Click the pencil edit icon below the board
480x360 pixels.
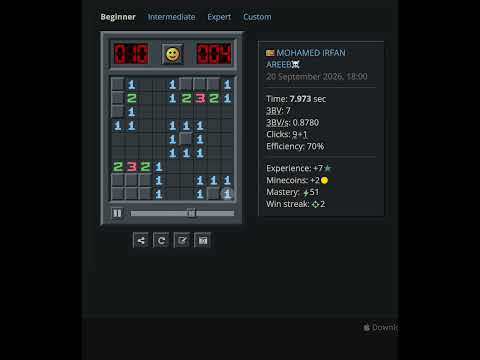(x=182, y=240)
